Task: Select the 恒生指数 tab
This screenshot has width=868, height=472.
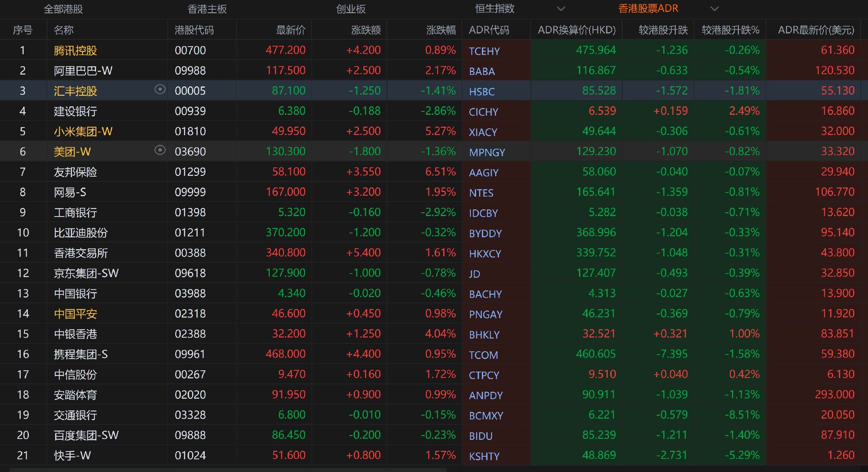Action: click(495, 9)
